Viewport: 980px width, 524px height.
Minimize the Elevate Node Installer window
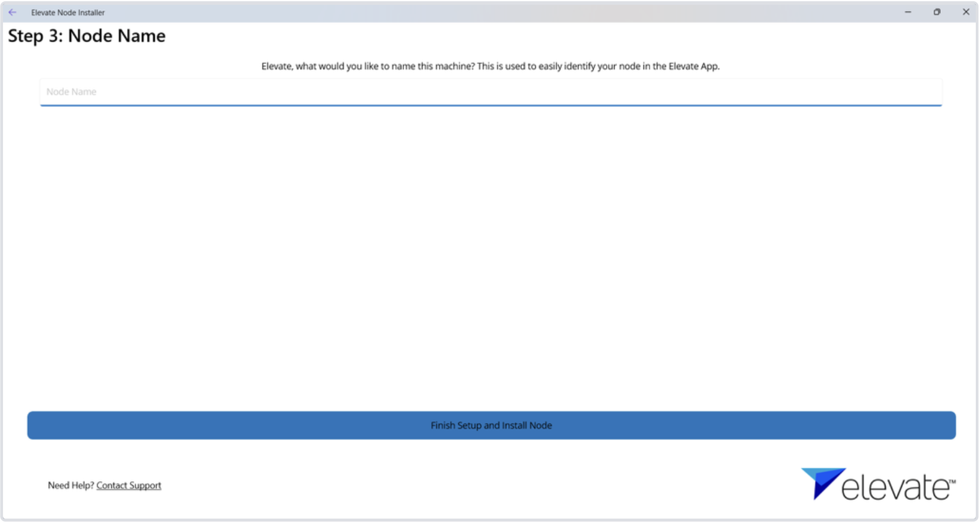pos(908,12)
